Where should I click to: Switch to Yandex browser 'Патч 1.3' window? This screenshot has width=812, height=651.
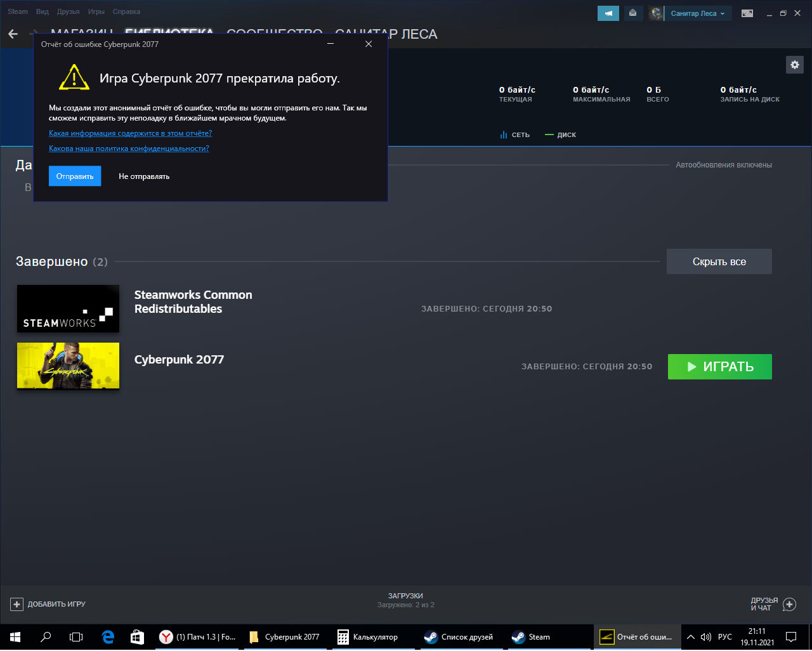(x=198, y=637)
